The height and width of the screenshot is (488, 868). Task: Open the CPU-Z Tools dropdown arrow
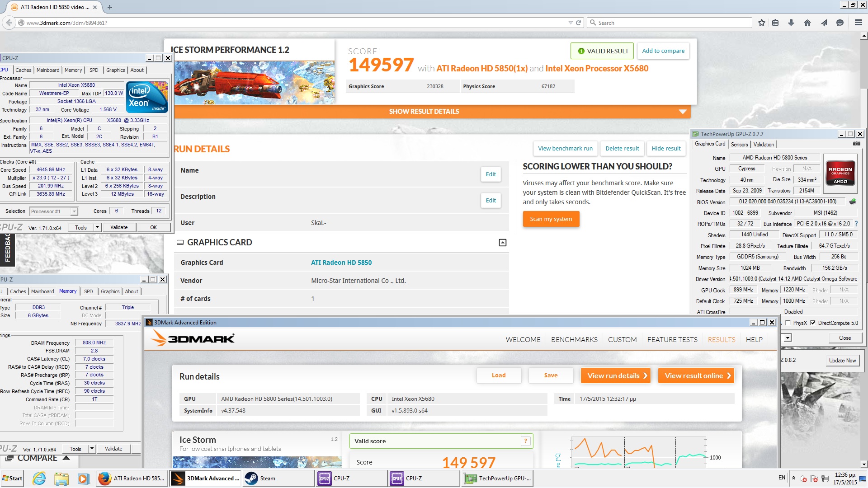point(97,227)
